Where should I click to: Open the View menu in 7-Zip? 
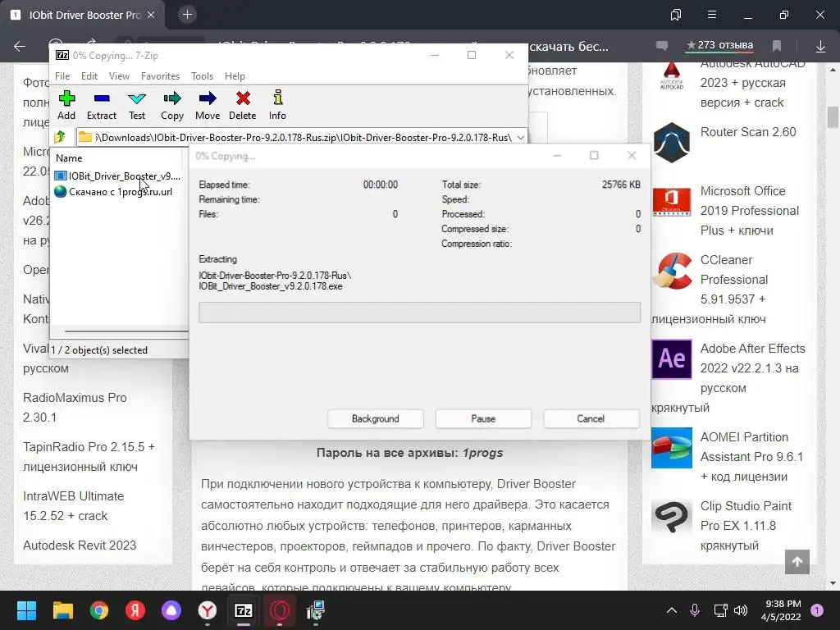(119, 76)
